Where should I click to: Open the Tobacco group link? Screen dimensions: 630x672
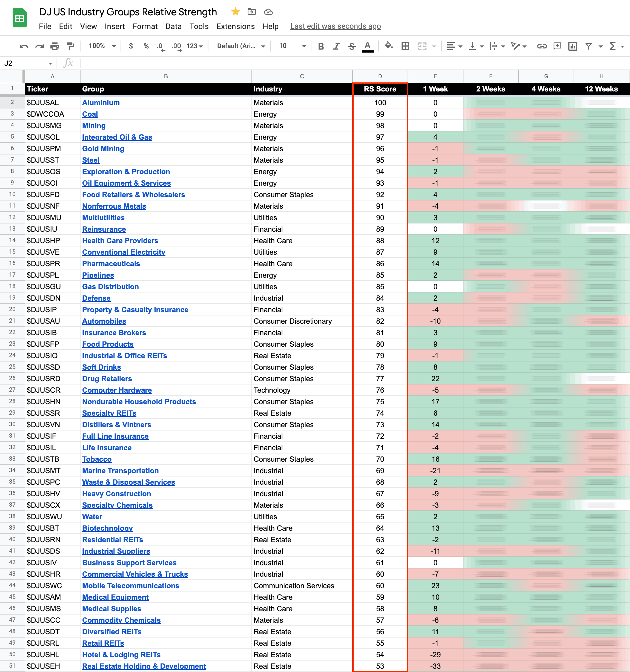97,459
